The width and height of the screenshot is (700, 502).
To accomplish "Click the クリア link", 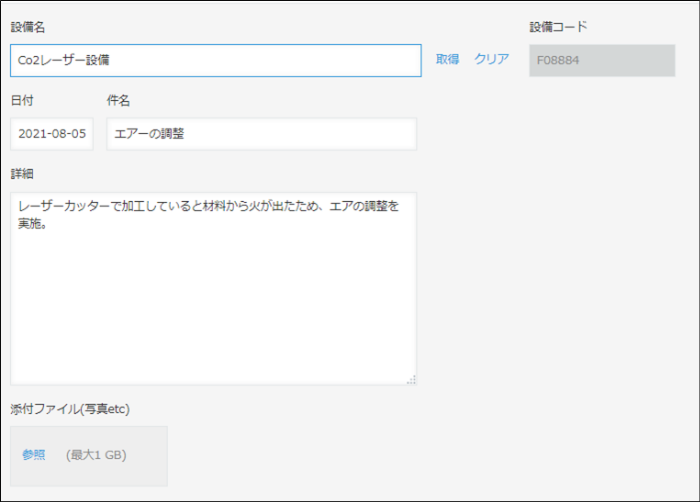I will [492, 59].
